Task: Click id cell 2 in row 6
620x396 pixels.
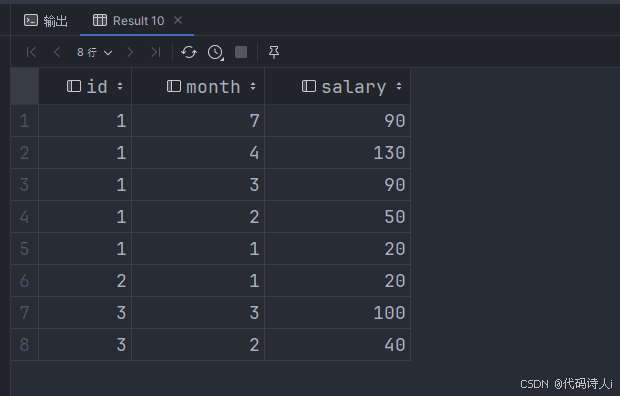Action: [85, 281]
